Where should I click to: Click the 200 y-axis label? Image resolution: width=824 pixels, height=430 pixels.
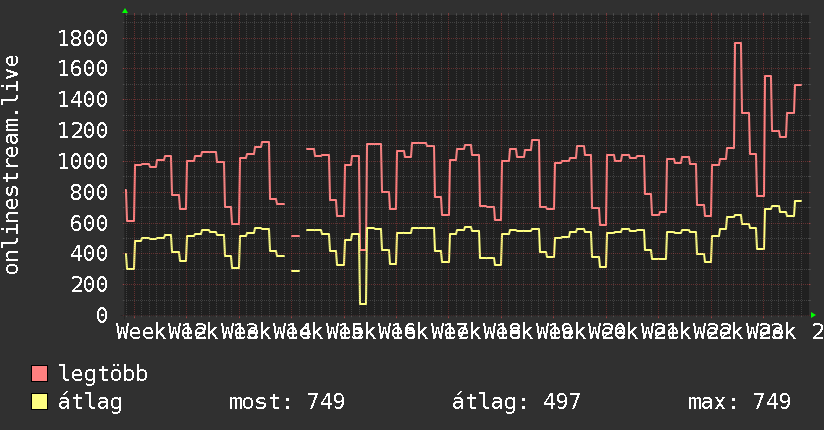(89, 284)
